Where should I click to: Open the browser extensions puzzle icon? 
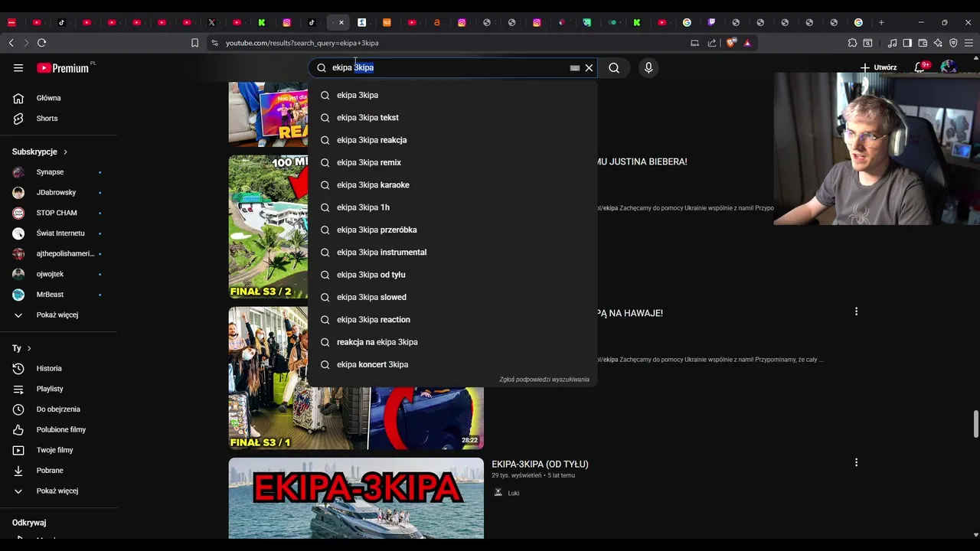(x=852, y=43)
